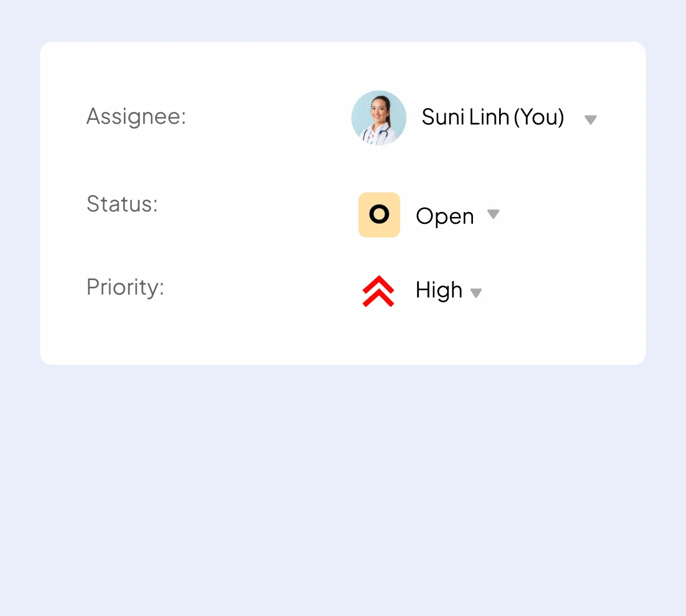Click the Open status label
The image size is (686, 616).
(444, 216)
